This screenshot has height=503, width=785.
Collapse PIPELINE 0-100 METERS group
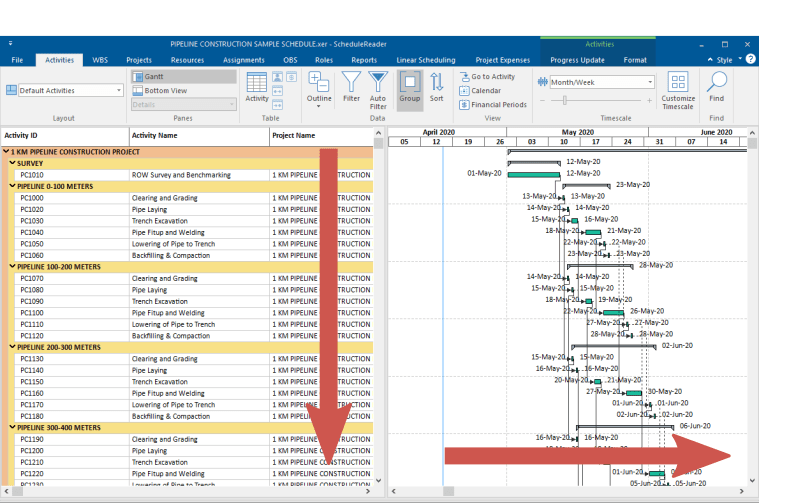13,186
